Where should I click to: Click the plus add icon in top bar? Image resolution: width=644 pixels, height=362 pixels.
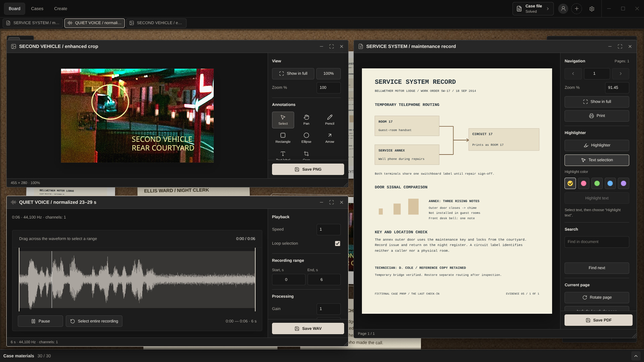577,9
